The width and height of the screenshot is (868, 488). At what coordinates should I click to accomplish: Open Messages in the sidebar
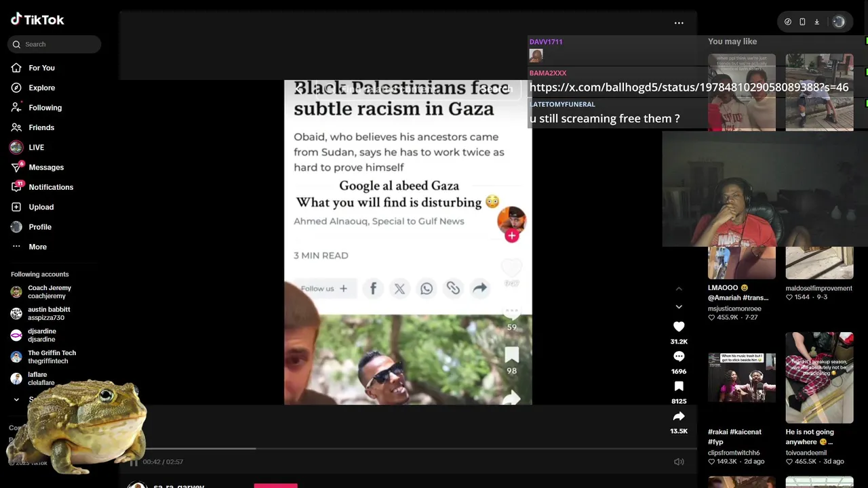coord(46,167)
